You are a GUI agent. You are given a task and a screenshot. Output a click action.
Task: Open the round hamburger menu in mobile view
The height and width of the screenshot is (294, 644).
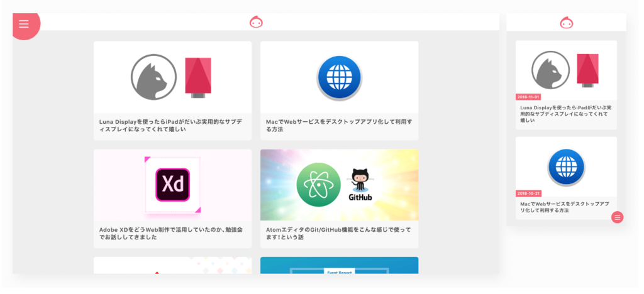[x=618, y=217]
